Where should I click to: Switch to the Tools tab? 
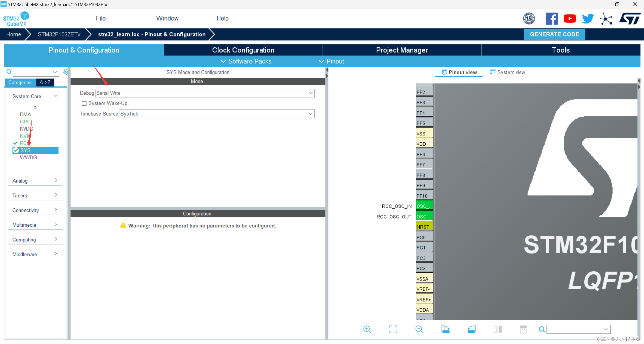[x=561, y=50]
